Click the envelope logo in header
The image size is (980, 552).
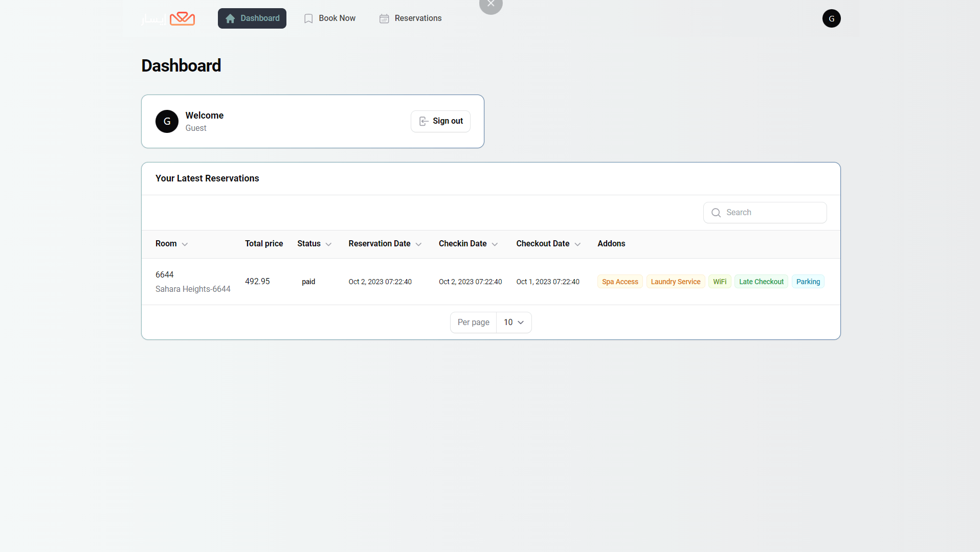[182, 19]
